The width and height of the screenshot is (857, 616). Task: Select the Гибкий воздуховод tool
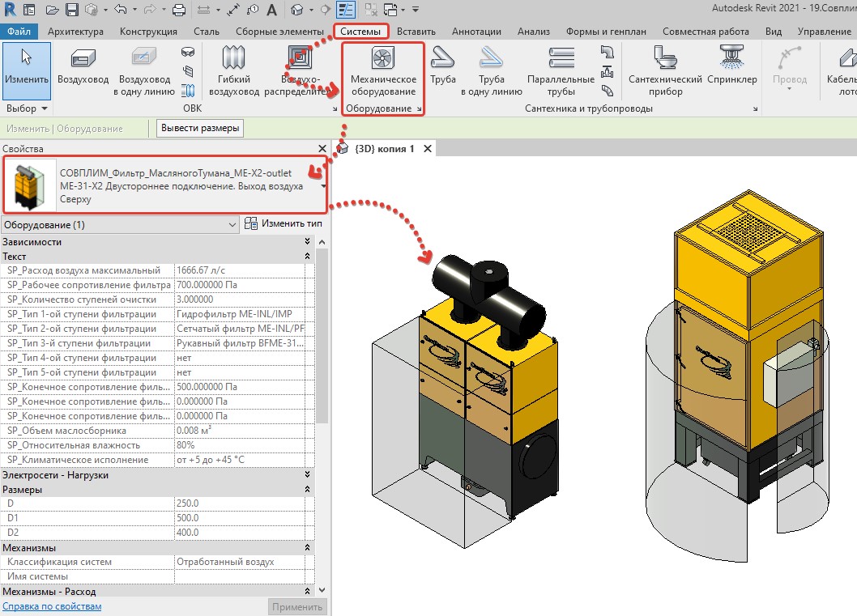click(234, 71)
